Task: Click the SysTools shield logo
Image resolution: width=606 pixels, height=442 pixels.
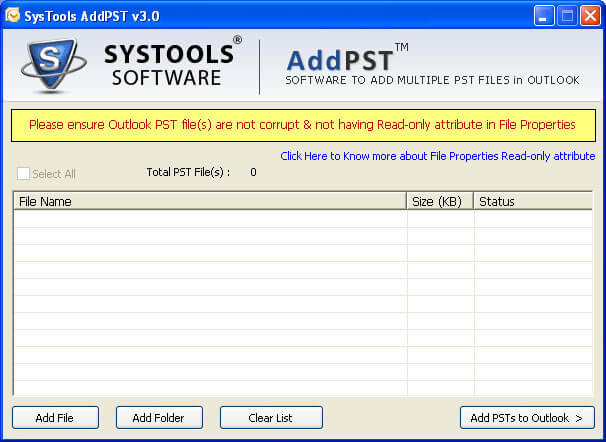Action: coord(53,66)
